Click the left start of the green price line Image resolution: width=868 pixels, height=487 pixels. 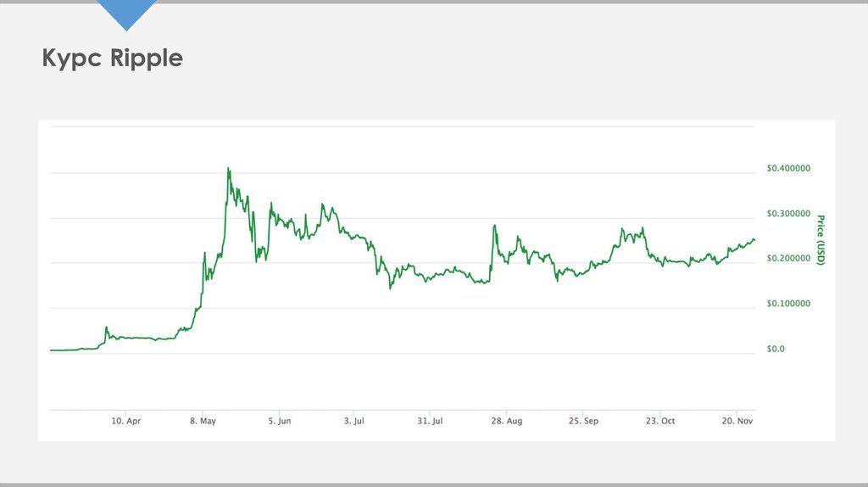pos(52,350)
